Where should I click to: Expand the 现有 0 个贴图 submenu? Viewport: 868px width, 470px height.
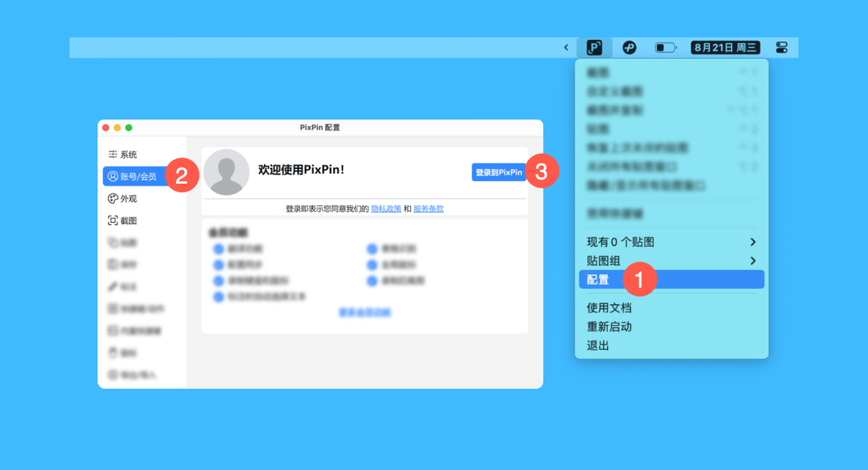click(x=671, y=242)
